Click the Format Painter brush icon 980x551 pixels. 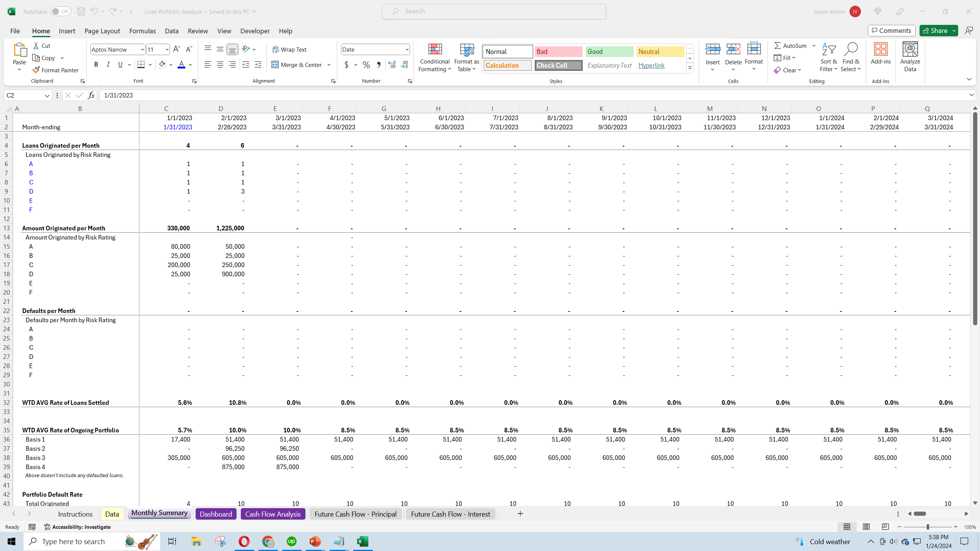(36, 70)
